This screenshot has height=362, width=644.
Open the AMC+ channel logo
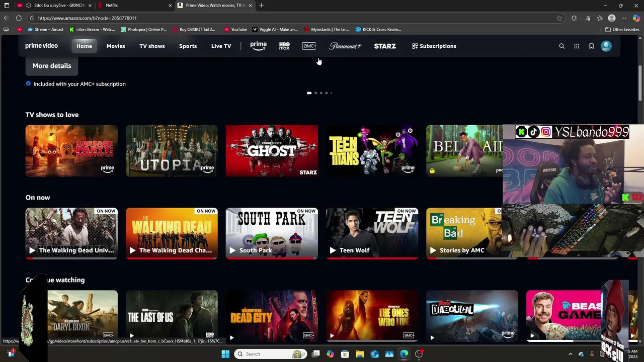309,46
